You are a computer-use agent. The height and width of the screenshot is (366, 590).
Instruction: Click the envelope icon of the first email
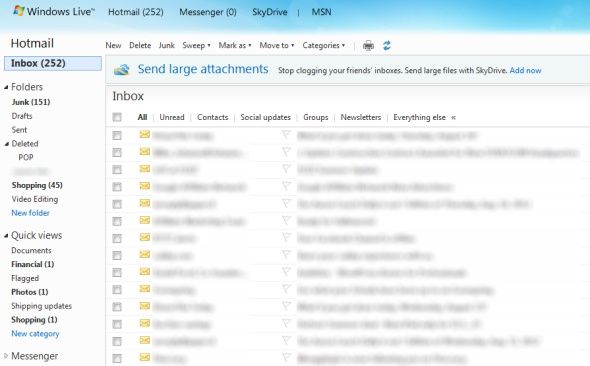[145, 134]
